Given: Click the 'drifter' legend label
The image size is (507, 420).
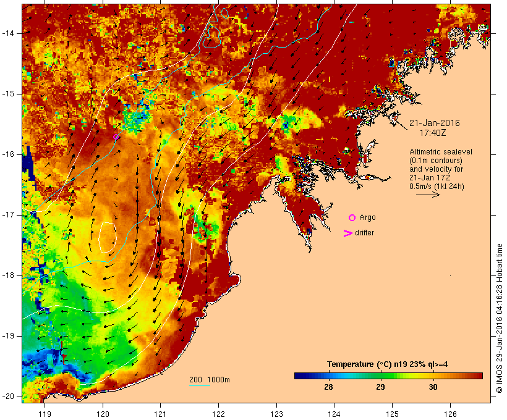Looking at the screenshot, I should [x=364, y=233].
